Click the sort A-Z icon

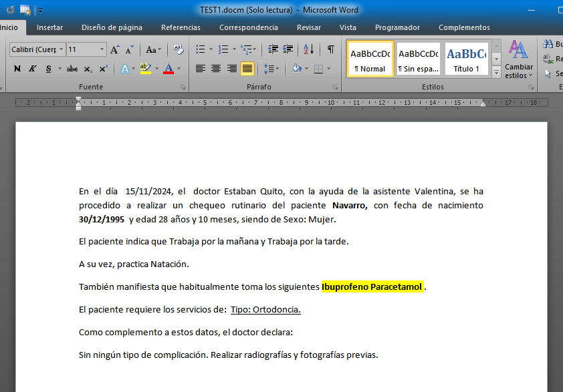pyautogui.click(x=308, y=49)
